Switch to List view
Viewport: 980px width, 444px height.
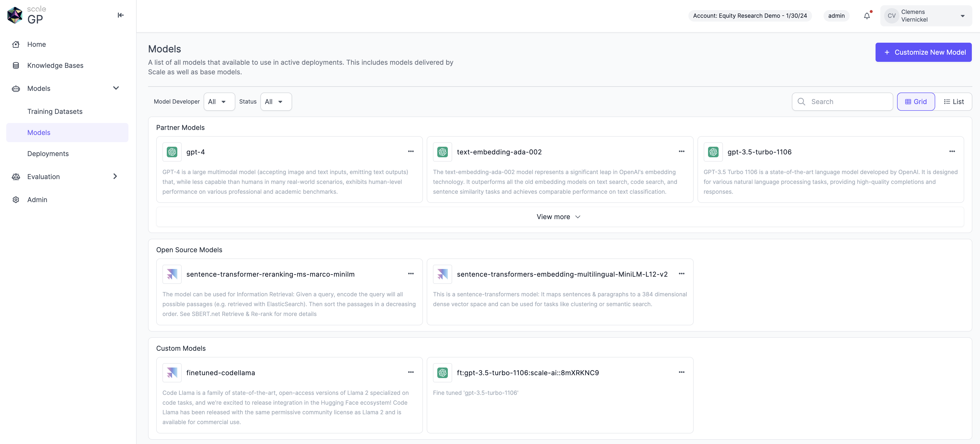[953, 102]
